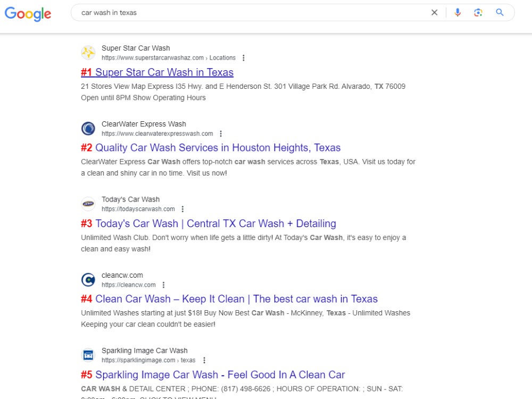Viewport: 532px width, 399px height.
Task: Start voice search with the microphone icon
Action: click(x=458, y=13)
